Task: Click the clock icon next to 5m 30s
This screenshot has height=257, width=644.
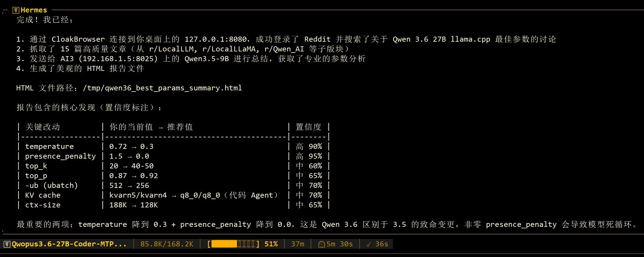Action: click(x=321, y=244)
